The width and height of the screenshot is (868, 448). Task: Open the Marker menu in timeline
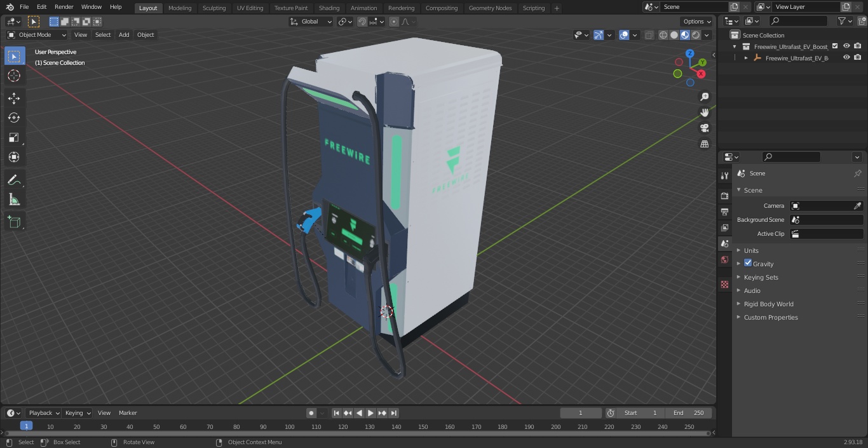(x=128, y=413)
